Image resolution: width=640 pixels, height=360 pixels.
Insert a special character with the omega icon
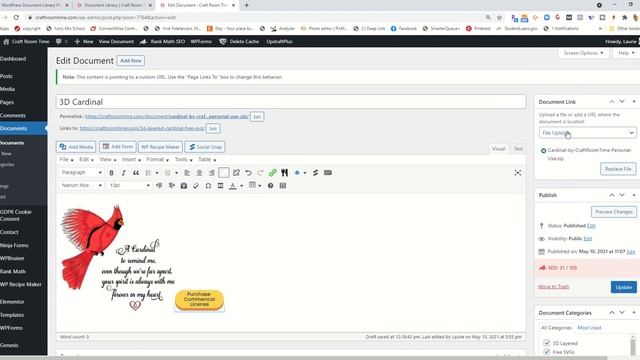208,186
